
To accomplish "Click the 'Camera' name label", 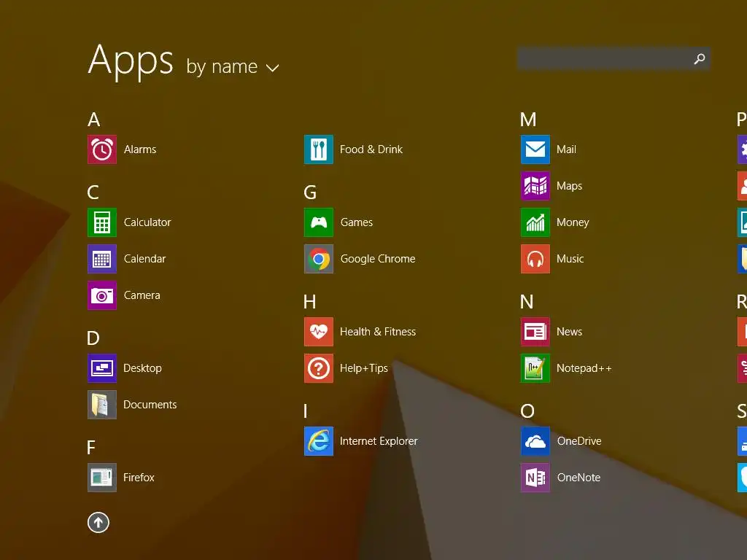I will pyautogui.click(x=142, y=295).
